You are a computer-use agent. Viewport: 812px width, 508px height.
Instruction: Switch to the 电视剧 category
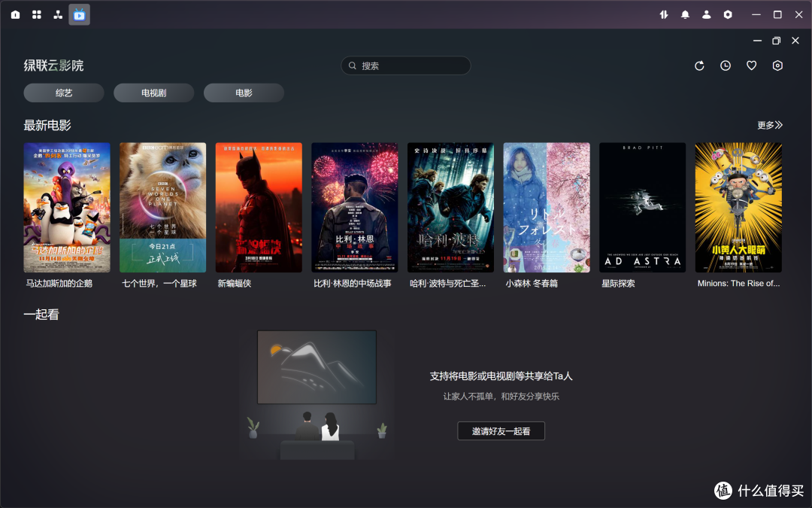pos(154,93)
